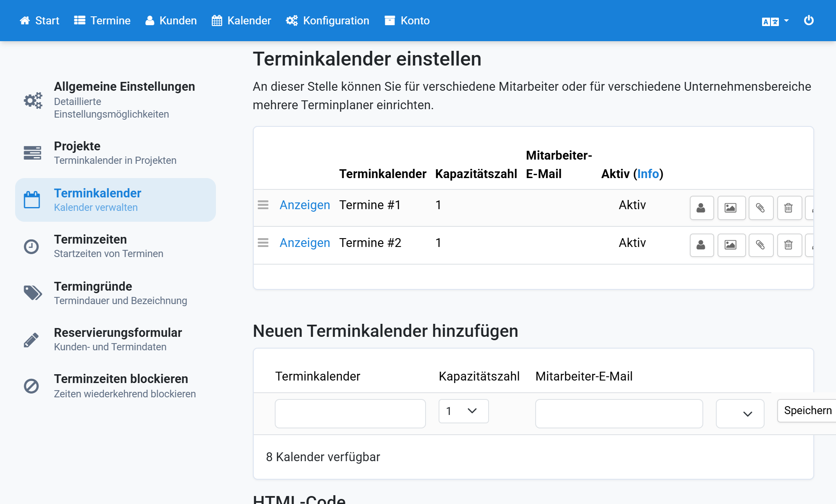The image size is (836, 504).
Task: Click the Termine #2 calendar name
Action: (x=370, y=243)
